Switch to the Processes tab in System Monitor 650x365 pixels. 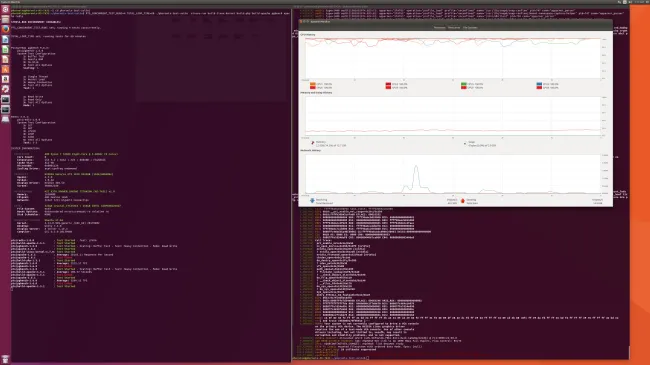[439, 28]
